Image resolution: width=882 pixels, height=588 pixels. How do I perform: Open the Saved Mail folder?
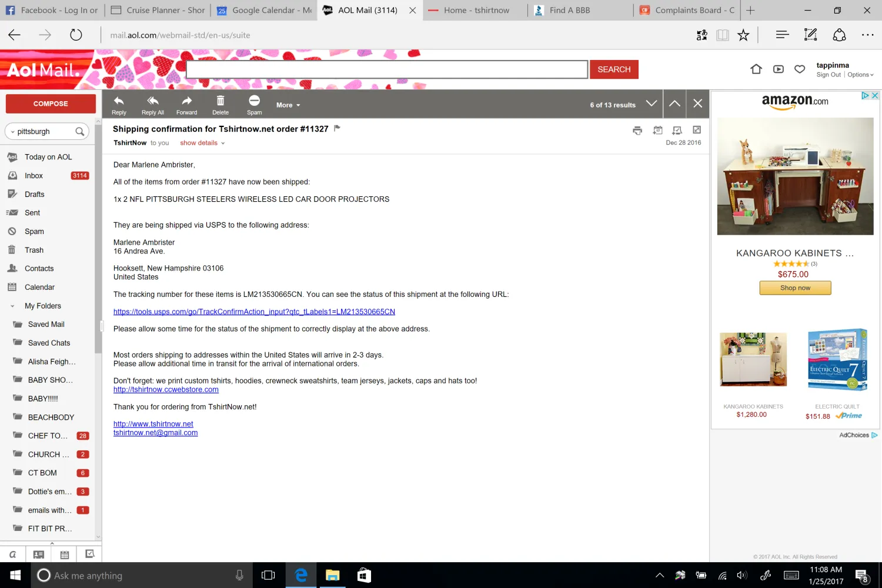click(46, 325)
